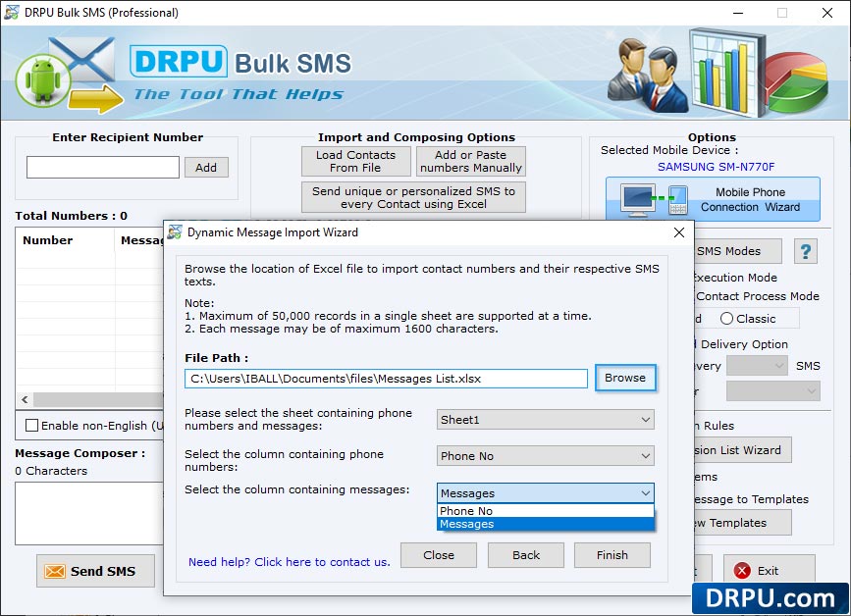Click the pie chart graphic in banner
The image size is (851, 616).
[797, 83]
